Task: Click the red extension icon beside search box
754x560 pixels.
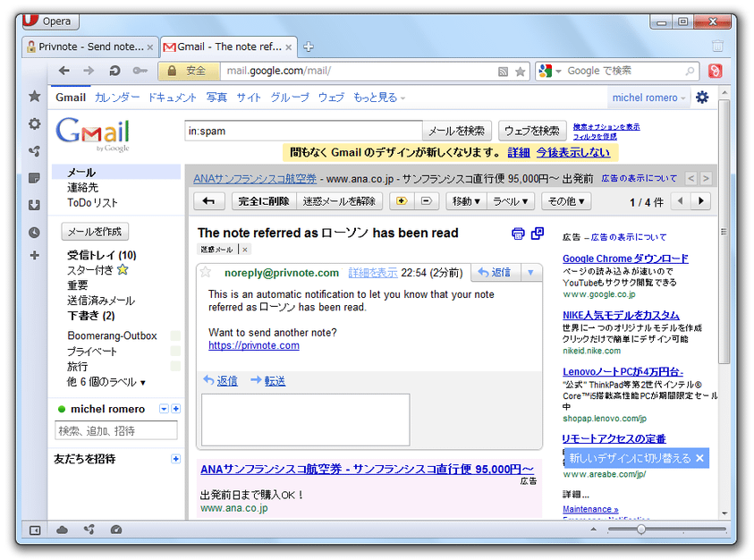Action: pyautogui.click(x=715, y=72)
